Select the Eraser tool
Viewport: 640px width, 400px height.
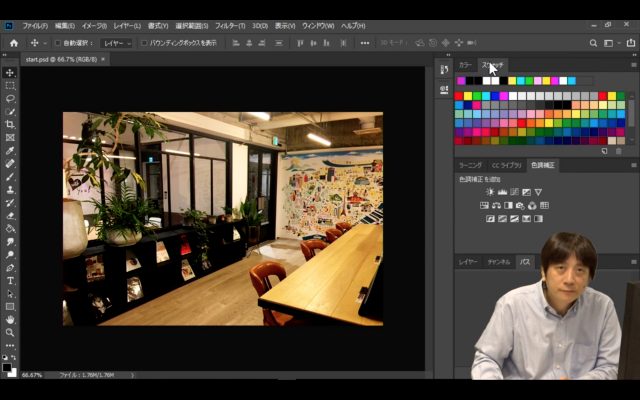tap(10, 216)
